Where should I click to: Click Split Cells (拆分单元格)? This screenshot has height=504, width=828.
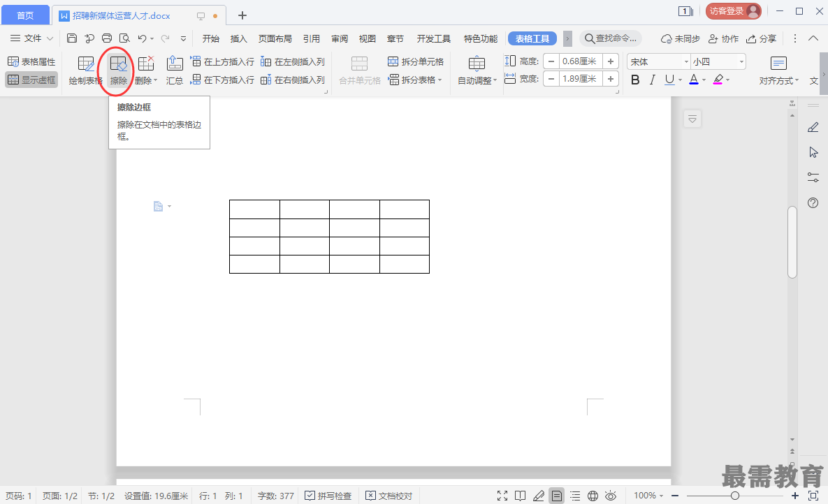[416, 61]
